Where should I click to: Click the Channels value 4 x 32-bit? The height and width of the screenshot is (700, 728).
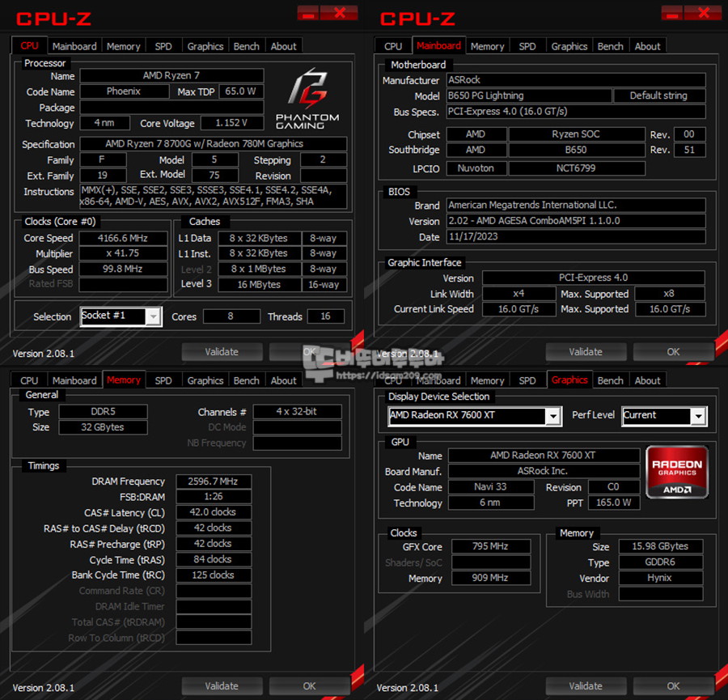coord(297,412)
